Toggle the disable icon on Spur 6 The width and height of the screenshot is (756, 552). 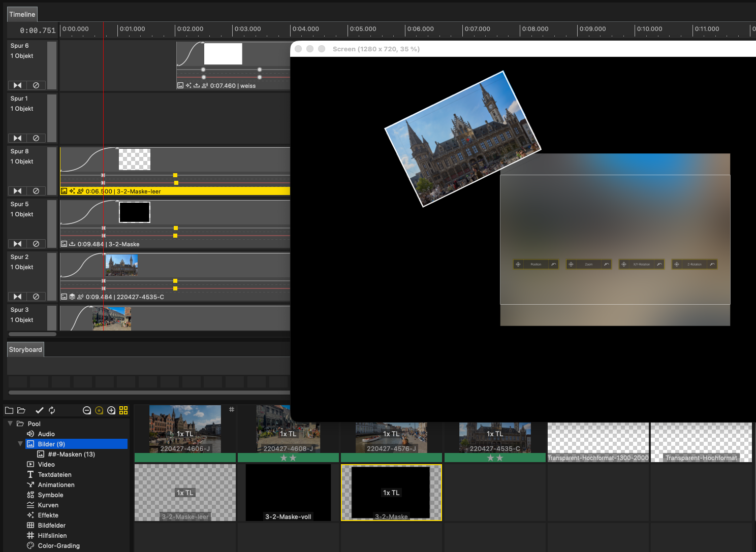coord(36,85)
